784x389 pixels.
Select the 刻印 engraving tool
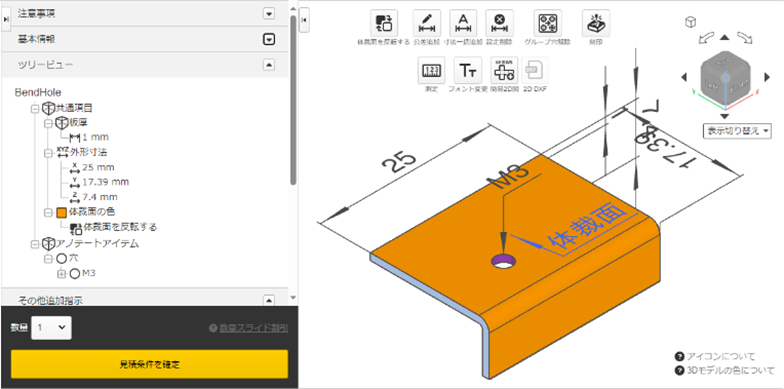click(x=596, y=23)
